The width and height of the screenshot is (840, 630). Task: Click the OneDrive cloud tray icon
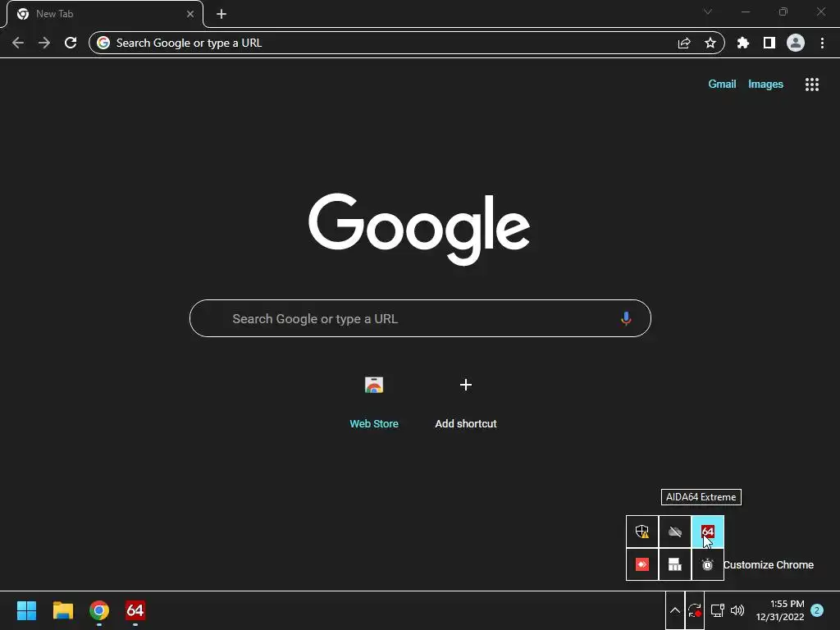675,532
